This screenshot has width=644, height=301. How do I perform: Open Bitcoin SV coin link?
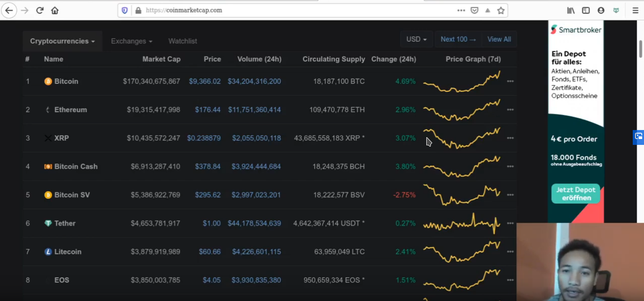point(72,195)
